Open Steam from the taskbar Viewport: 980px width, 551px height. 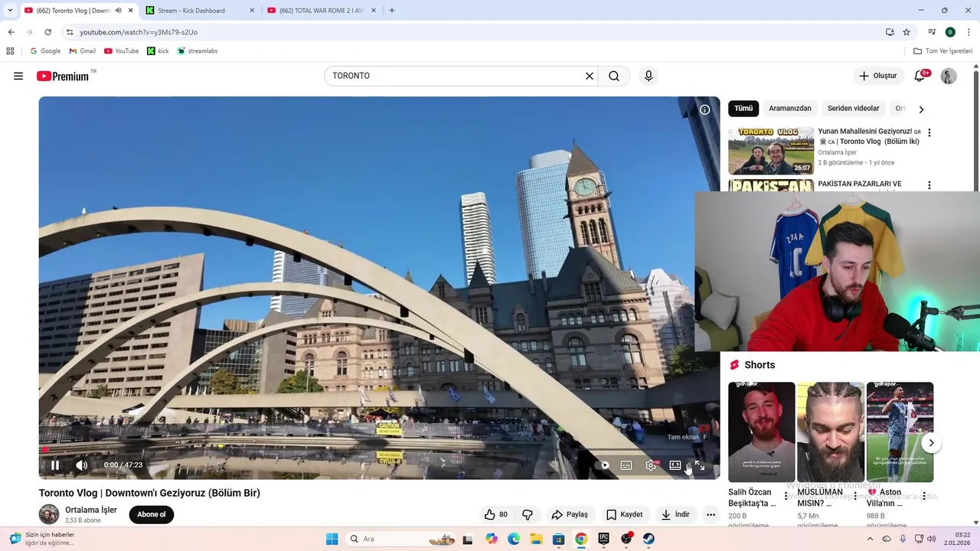pyautogui.click(x=648, y=539)
